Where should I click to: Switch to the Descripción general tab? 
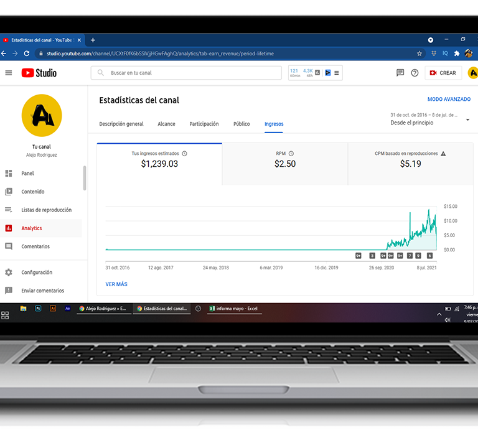click(121, 124)
